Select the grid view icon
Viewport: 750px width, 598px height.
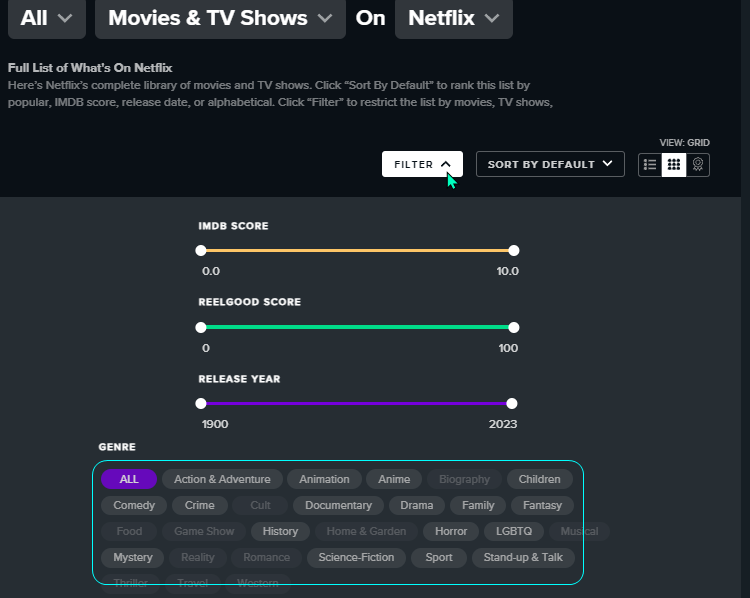coord(674,165)
